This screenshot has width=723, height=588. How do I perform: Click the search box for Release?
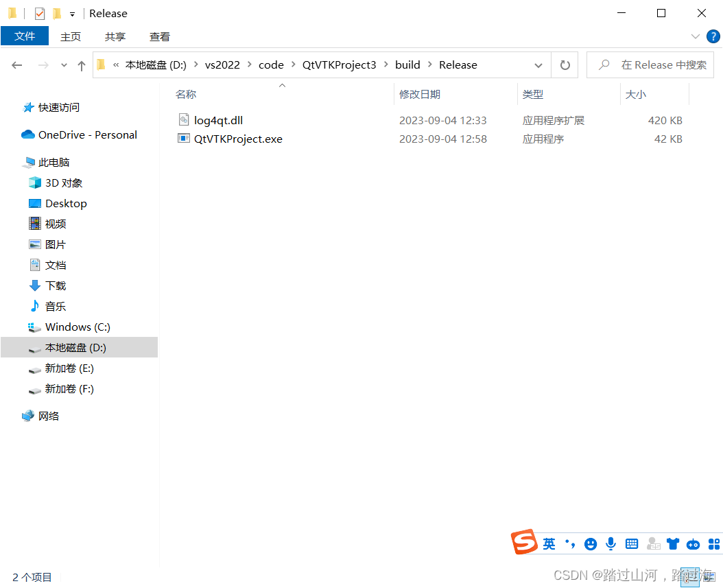650,65
